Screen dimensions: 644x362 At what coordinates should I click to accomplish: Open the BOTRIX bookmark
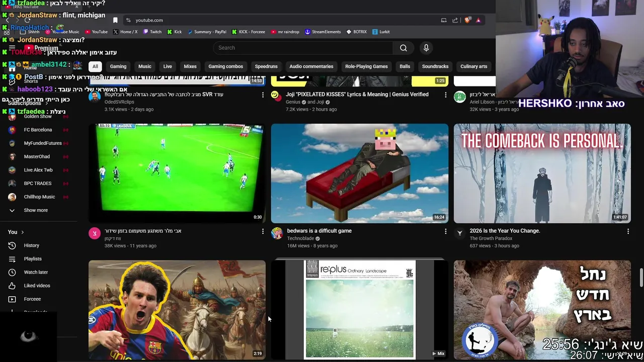point(357,32)
